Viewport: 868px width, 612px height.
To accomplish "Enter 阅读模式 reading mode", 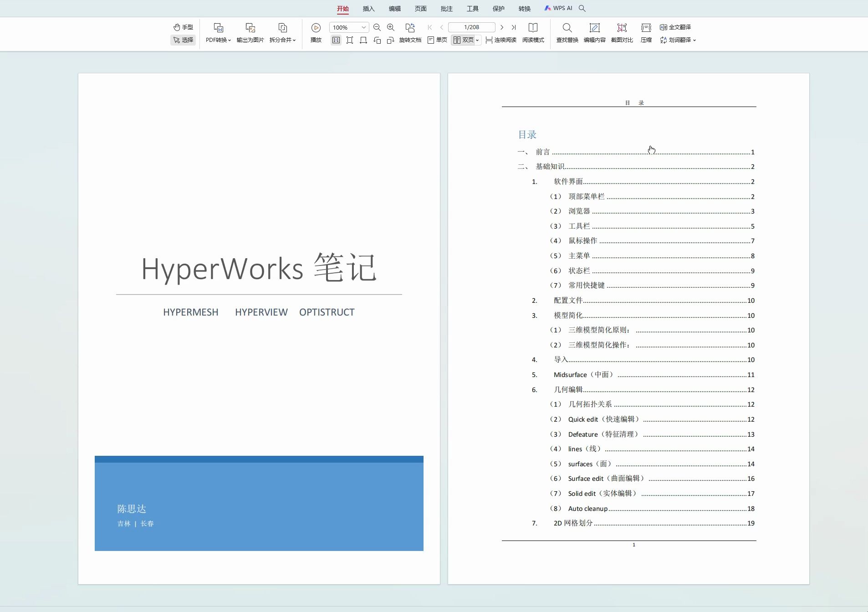I will pyautogui.click(x=533, y=33).
